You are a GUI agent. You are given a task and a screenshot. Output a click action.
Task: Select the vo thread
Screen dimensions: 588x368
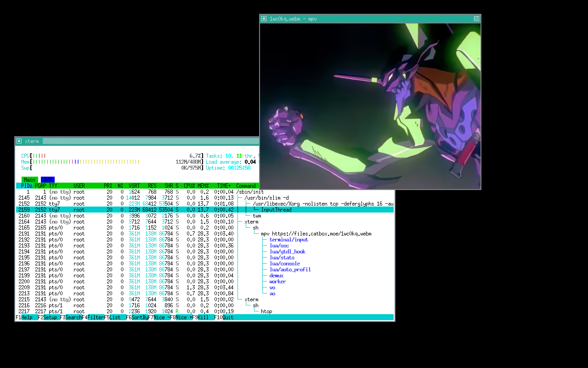coord(205,287)
